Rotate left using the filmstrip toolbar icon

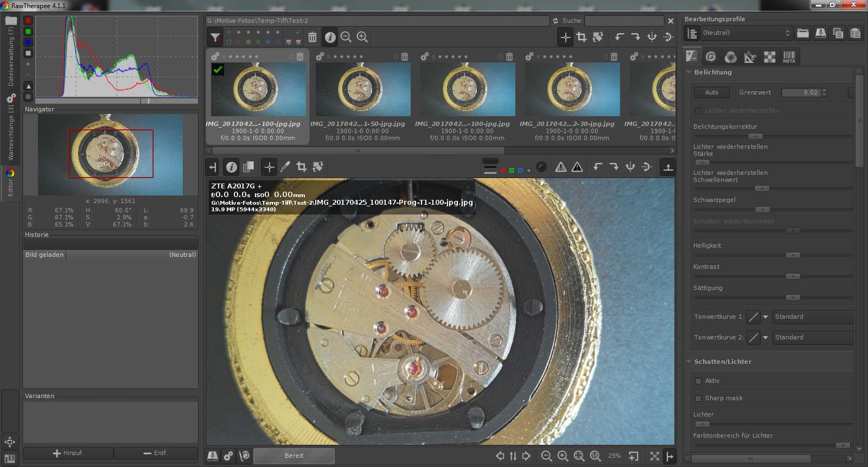point(620,37)
